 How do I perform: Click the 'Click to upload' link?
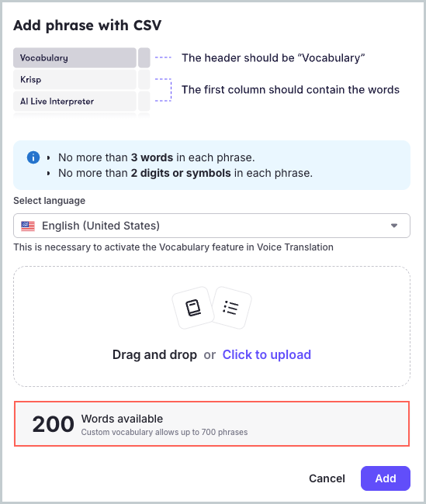coord(266,355)
